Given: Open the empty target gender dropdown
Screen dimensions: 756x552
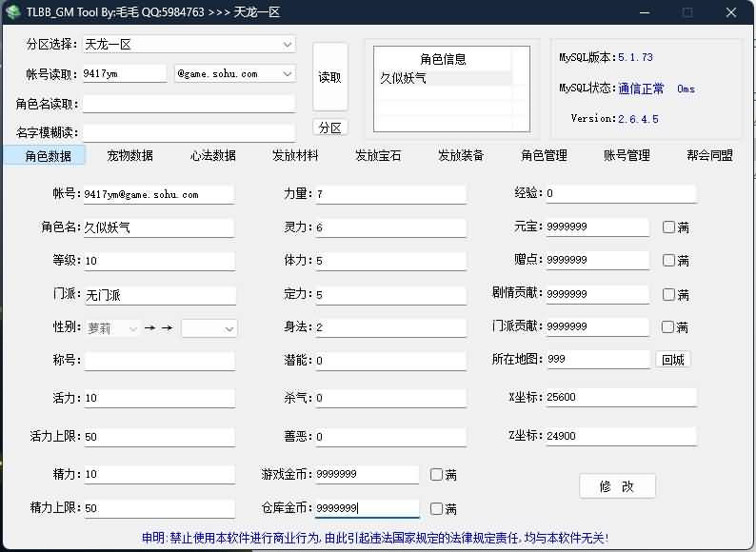Looking at the screenshot, I should (209, 328).
